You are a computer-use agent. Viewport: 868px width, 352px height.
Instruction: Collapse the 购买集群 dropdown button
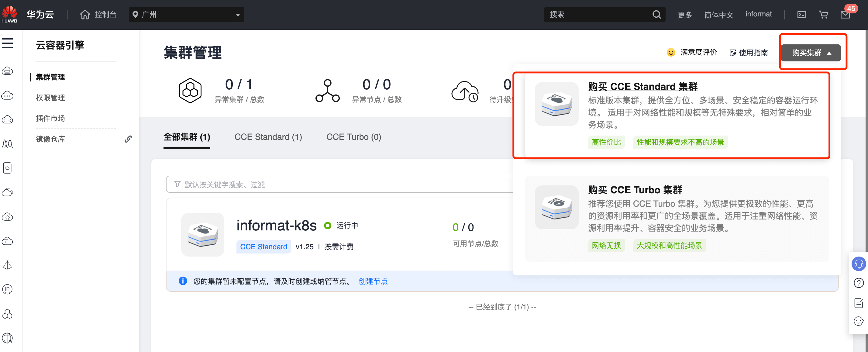pos(811,53)
